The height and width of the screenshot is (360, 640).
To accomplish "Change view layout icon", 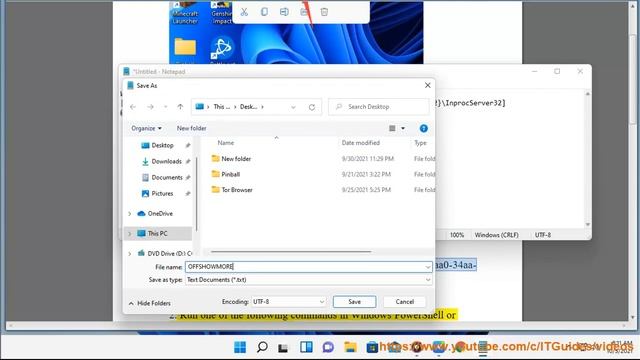I will (392, 128).
